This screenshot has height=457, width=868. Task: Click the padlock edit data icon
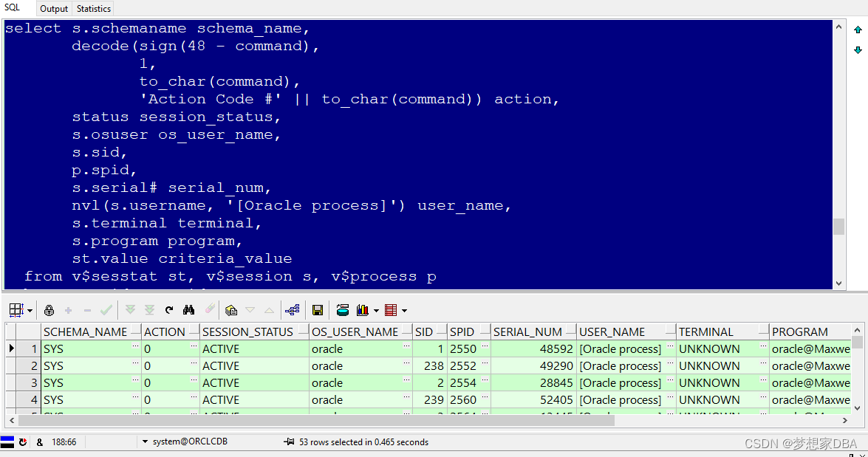pos(49,310)
